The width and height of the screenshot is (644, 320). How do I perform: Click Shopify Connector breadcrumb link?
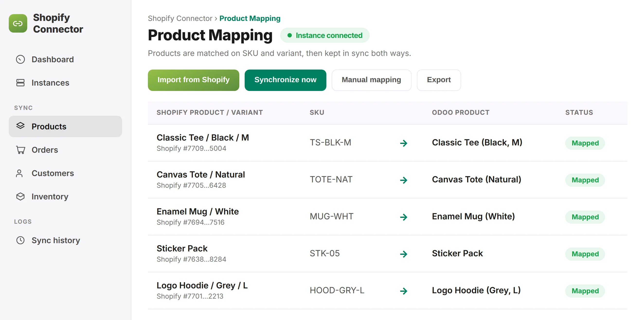(180, 18)
